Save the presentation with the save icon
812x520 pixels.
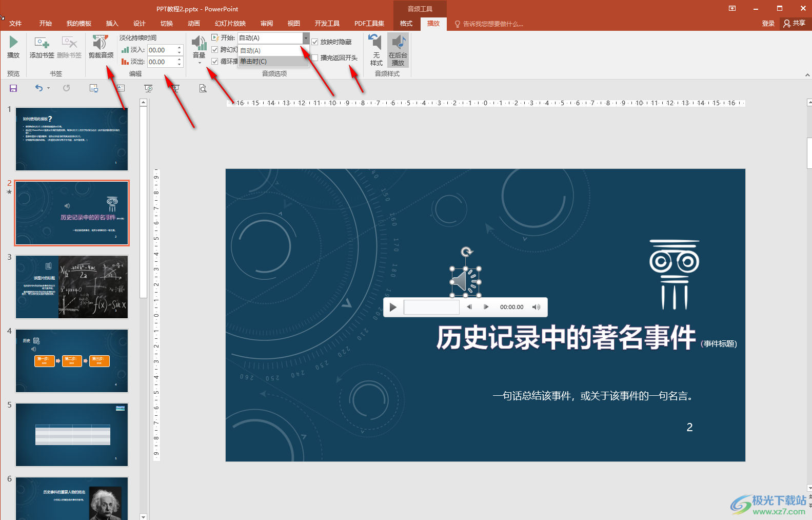pyautogui.click(x=13, y=88)
